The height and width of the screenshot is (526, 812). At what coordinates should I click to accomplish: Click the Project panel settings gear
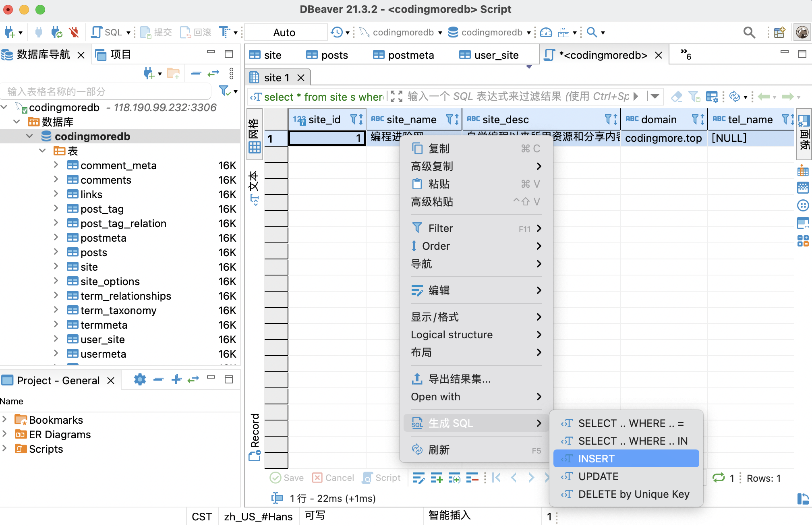pyautogui.click(x=140, y=379)
